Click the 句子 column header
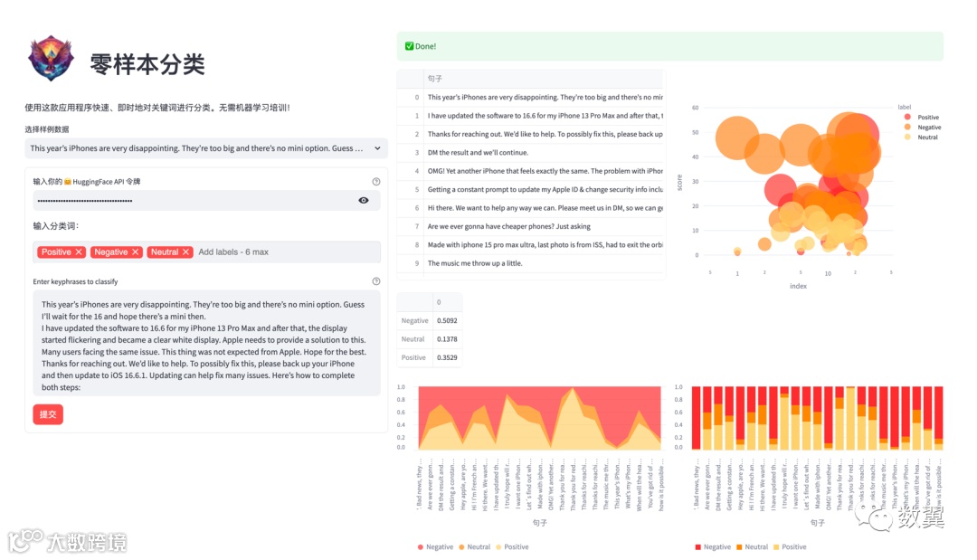The image size is (977, 560). point(544,79)
